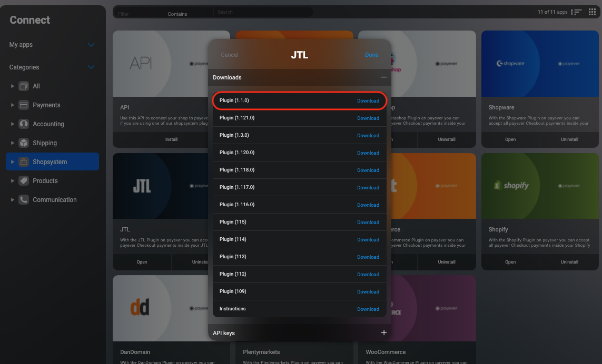This screenshot has height=364, width=602.
Task: Collapse the Categories chevron
Action: click(91, 67)
